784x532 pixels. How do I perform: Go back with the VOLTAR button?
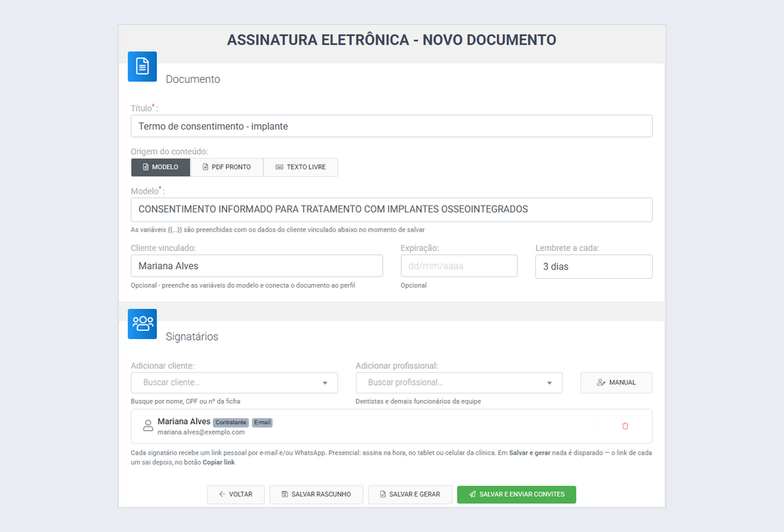pyautogui.click(x=236, y=494)
